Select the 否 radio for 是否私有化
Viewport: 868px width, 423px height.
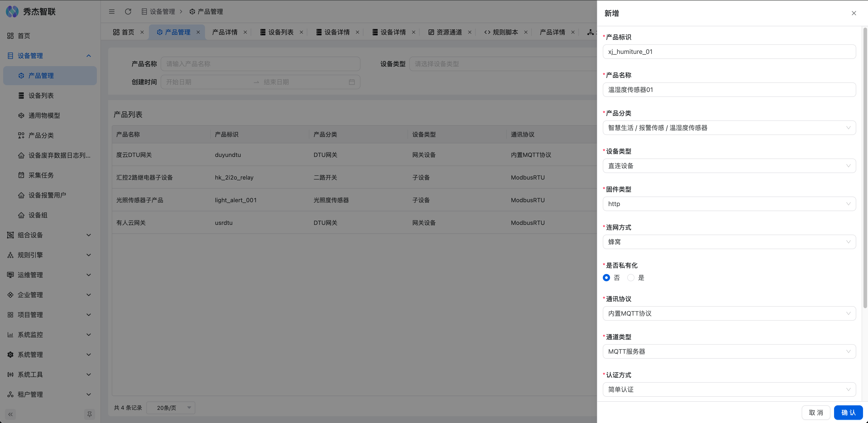click(x=606, y=278)
